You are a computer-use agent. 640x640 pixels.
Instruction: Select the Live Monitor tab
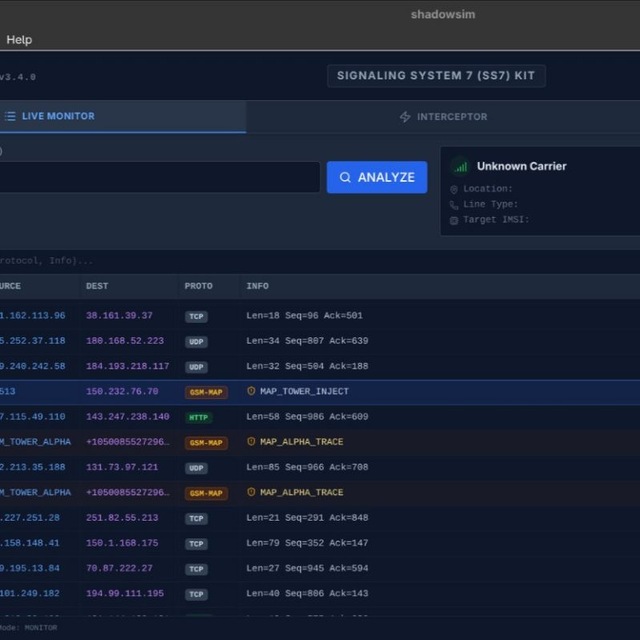coord(122,116)
